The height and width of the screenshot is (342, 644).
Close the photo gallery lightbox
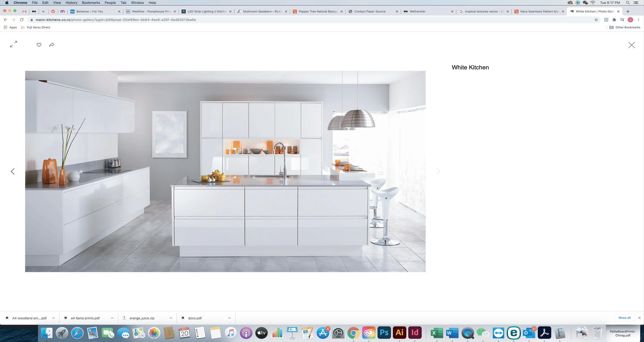coord(632,45)
